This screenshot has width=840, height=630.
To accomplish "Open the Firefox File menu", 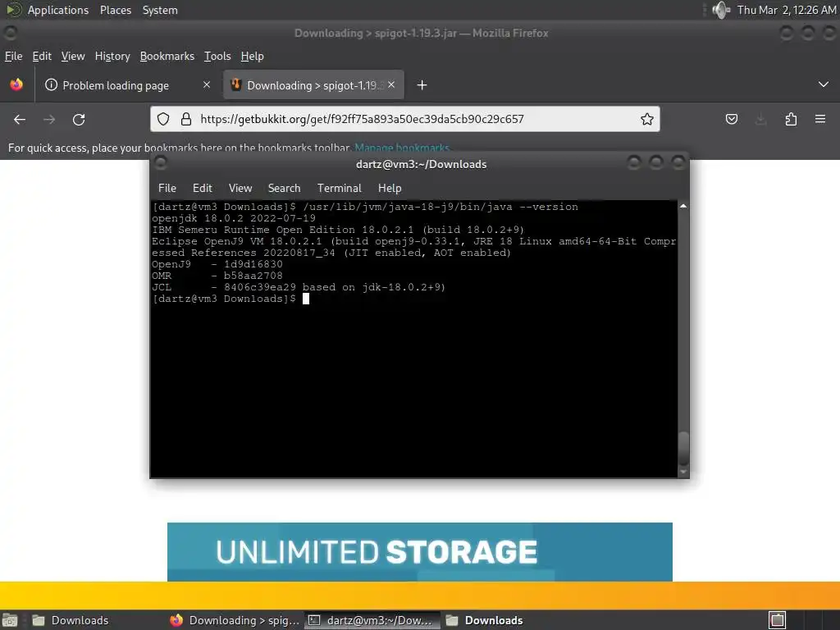I will [x=13, y=57].
